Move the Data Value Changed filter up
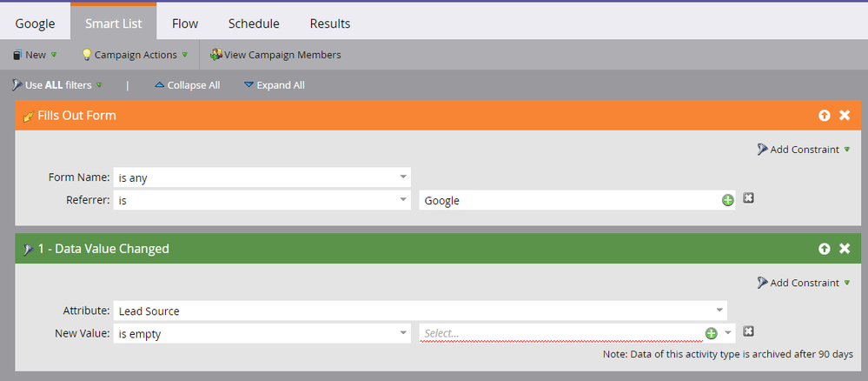This screenshot has width=868, height=381. pyautogui.click(x=824, y=249)
